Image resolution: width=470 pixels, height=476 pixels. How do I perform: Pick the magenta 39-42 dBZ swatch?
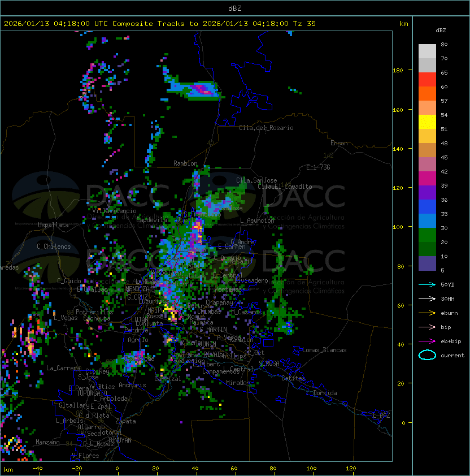coord(427,179)
